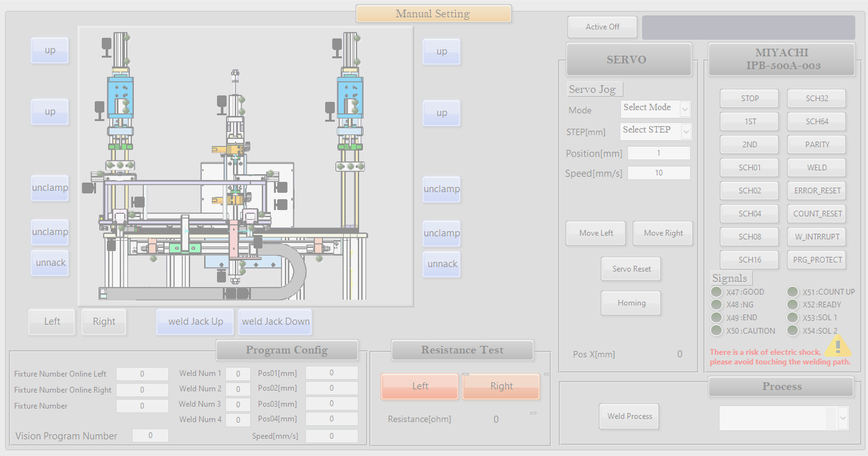Click the Position[mm] input field
Viewport: 868px width, 456px height.
[x=659, y=154]
